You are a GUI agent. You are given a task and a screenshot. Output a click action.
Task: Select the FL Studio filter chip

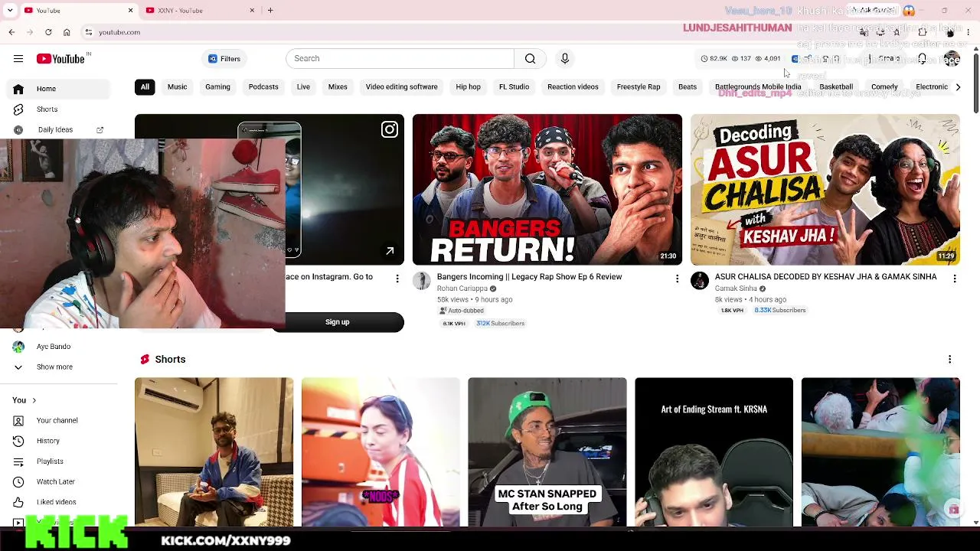click(514, 87)
